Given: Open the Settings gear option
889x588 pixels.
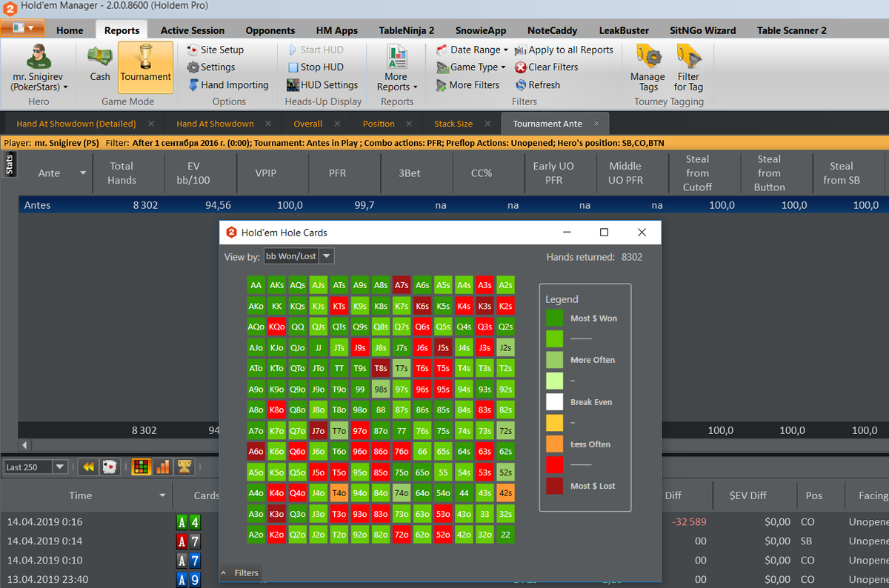Looking at the screenshot, I should (x=210, y=67).
